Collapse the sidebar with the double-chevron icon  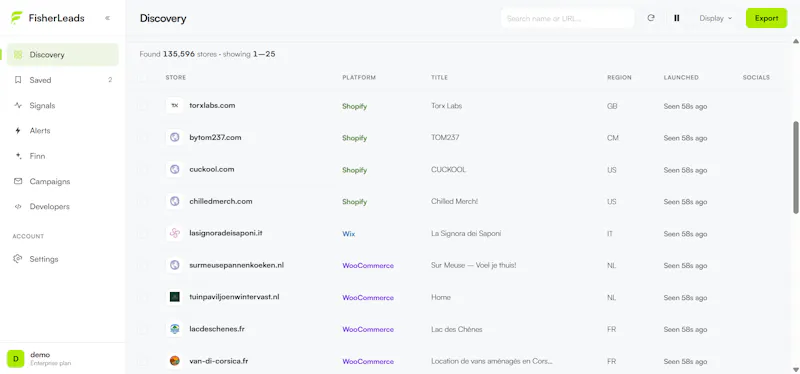(x=108, y=18)
